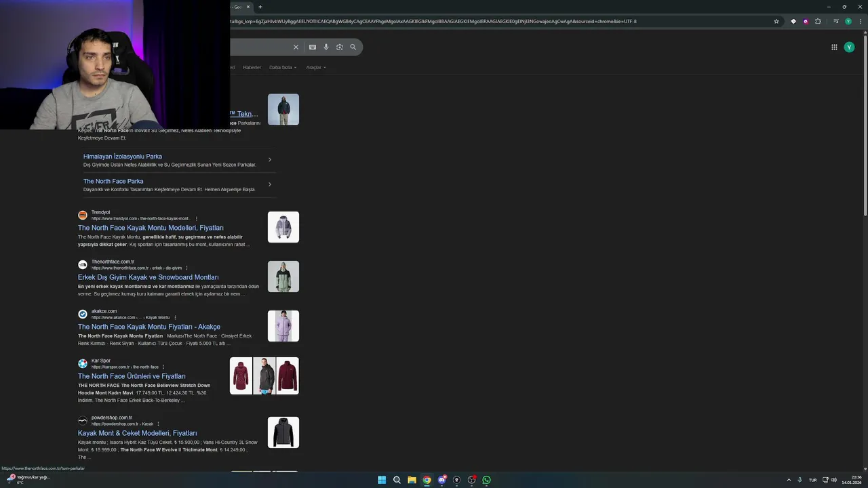
Task: Open more options for Kar Spor result
Action: pyautogui.click(x=163, y=367)
